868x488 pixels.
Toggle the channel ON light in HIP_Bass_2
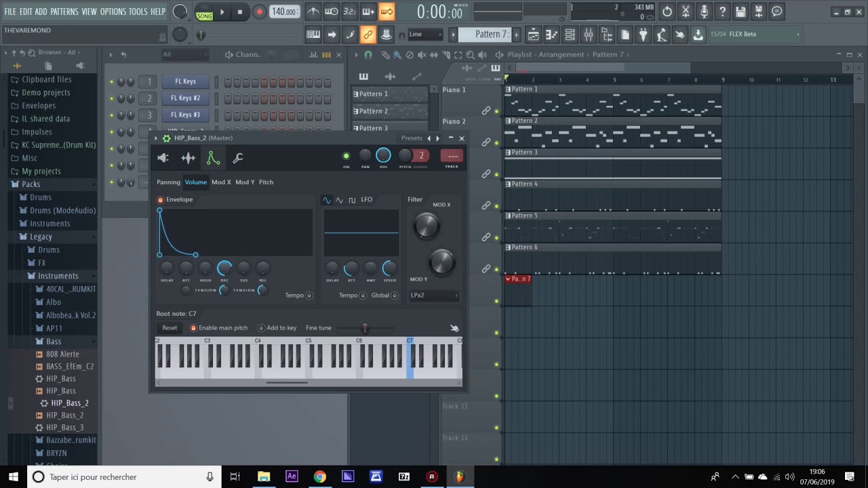point(346,156)
